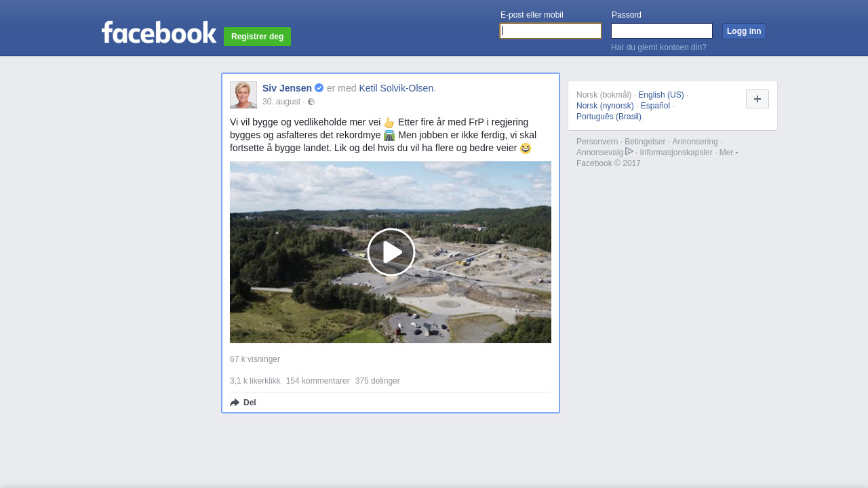Screen dimensions: 868x488
Task: Click the AdChoices triangle icon
Action: 629,151
